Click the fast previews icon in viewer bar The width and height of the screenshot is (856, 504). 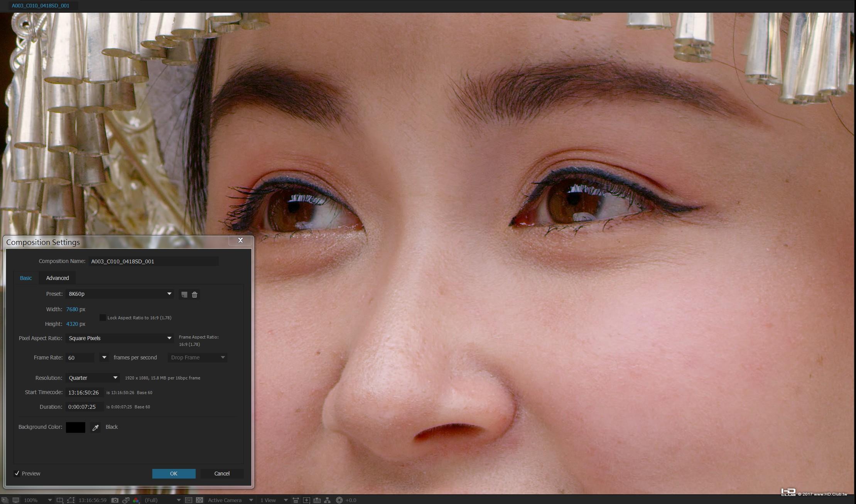[306, 500]
